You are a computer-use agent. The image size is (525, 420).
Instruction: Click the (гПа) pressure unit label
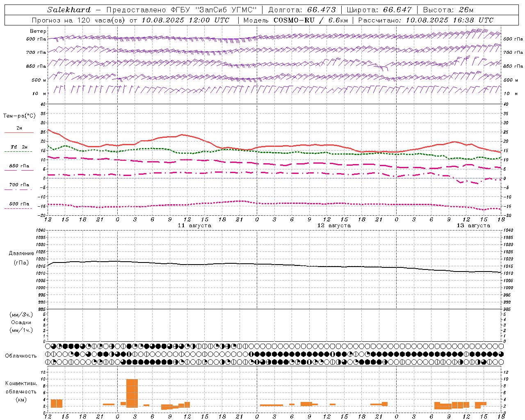(x=21, y=262)
